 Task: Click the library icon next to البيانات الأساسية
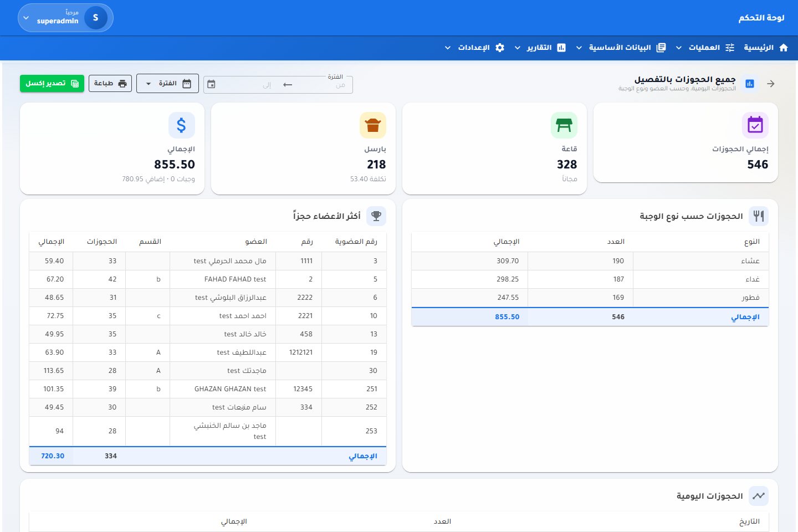click(661, 48)
